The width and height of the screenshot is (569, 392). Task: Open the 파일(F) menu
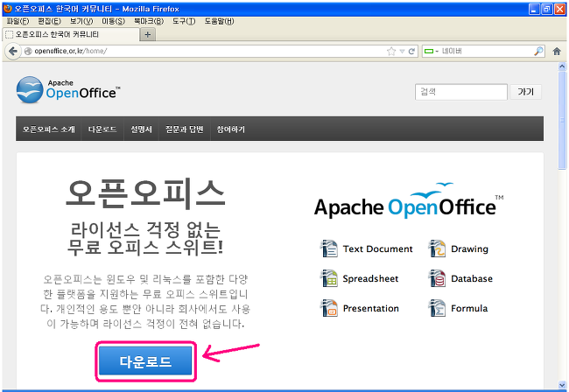(18, 21)
